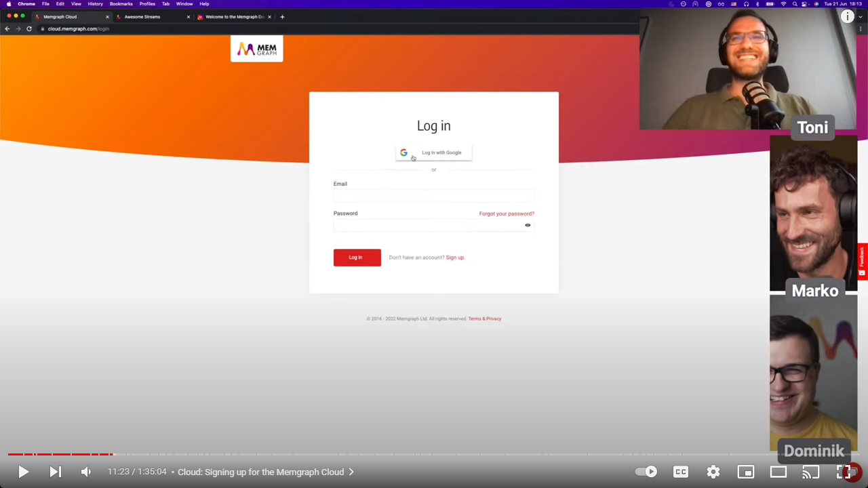Click the date and time 'Tue 21 Jun 18:13'
Viewport: 868px width, 488px height.
click(843, 4)
